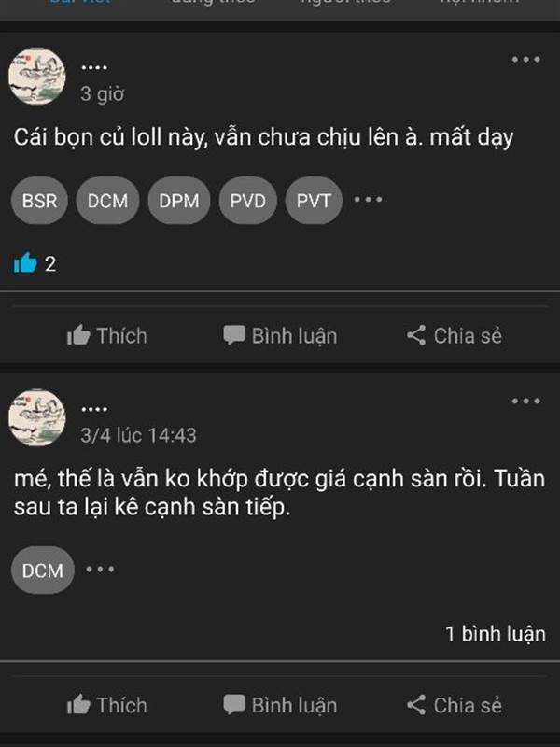Open first post author's avatar
Screen dimensions: 560x747
[x=37, y=77]
